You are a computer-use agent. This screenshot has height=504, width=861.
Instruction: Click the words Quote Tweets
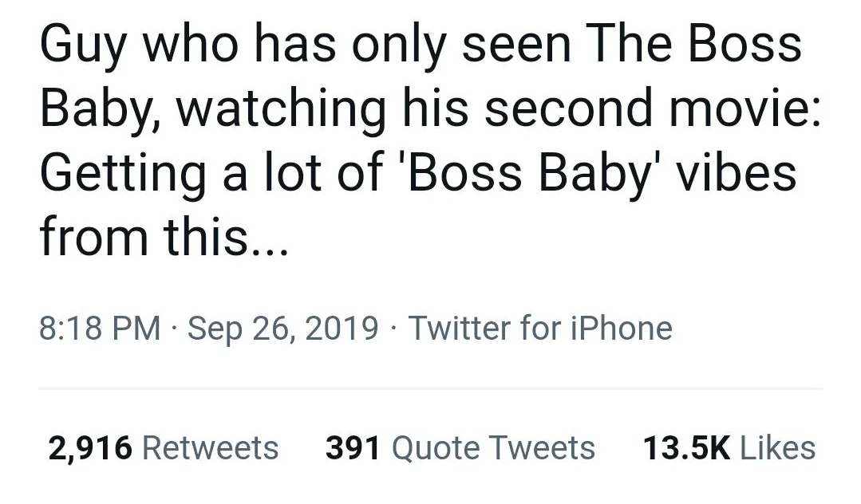click(x=493, y=447)
